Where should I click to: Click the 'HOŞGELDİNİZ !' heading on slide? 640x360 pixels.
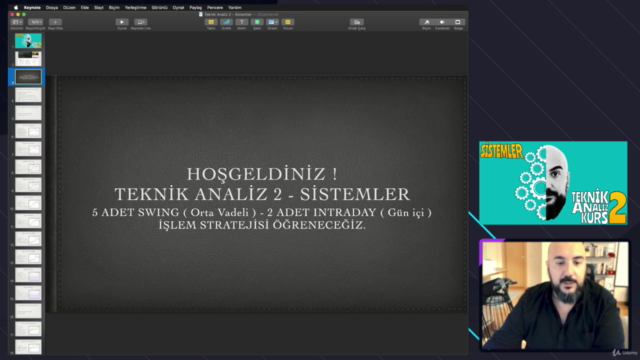pos(262,174)
